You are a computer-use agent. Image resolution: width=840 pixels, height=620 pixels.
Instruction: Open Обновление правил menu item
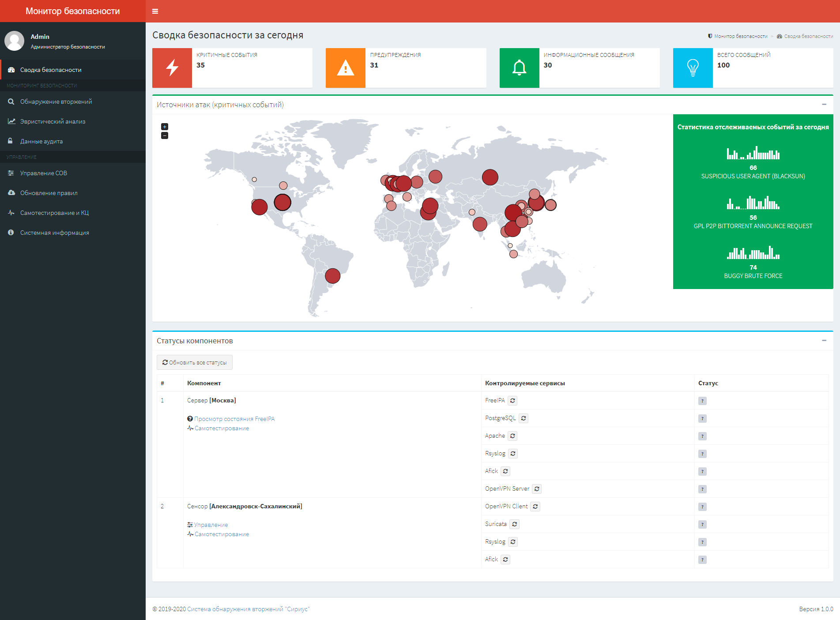(73, 193)
